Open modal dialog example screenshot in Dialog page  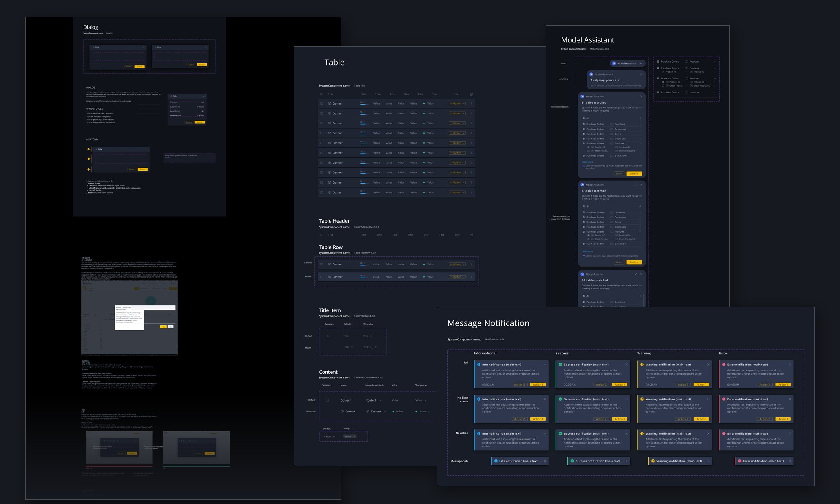click(x=129, y=318)
